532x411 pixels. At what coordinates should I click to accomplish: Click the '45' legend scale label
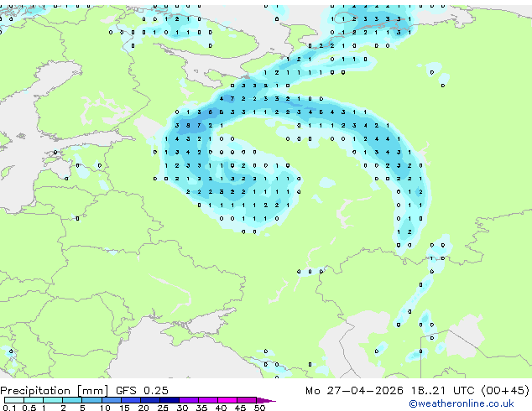tap(240, 408)
